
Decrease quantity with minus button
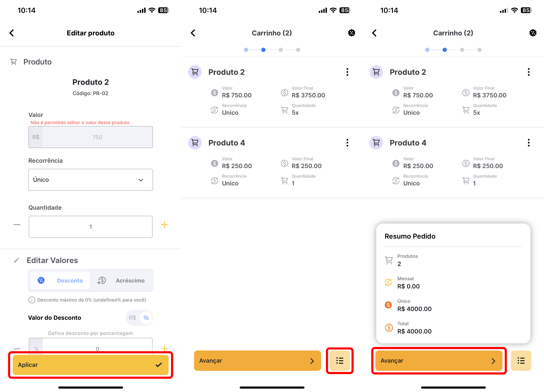click(17, 225)
